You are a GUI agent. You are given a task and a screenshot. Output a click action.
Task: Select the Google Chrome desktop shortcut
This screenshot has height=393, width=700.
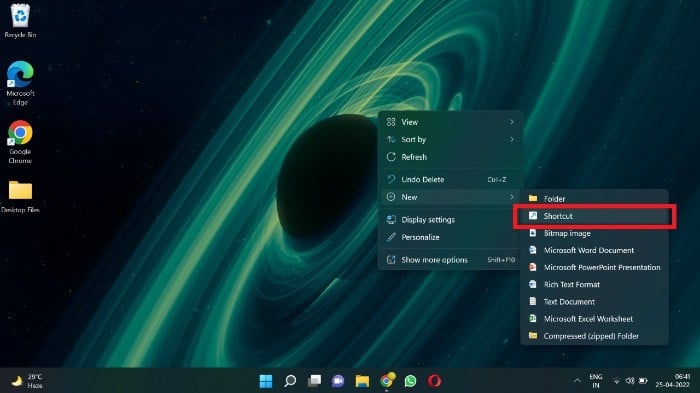pos(20,142)
